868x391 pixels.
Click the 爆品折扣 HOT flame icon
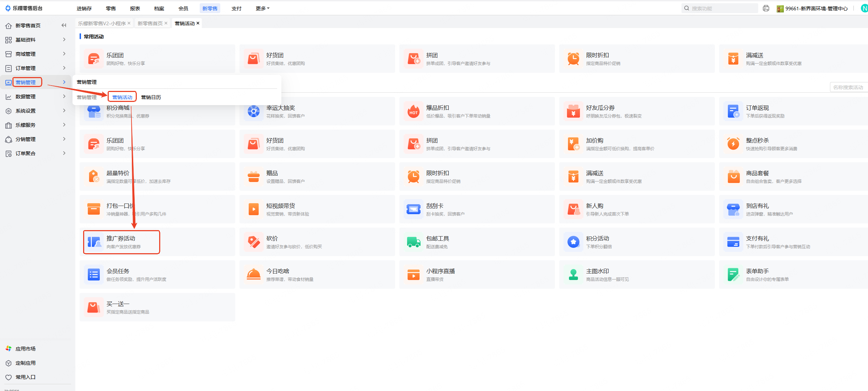tap(414, 112)
